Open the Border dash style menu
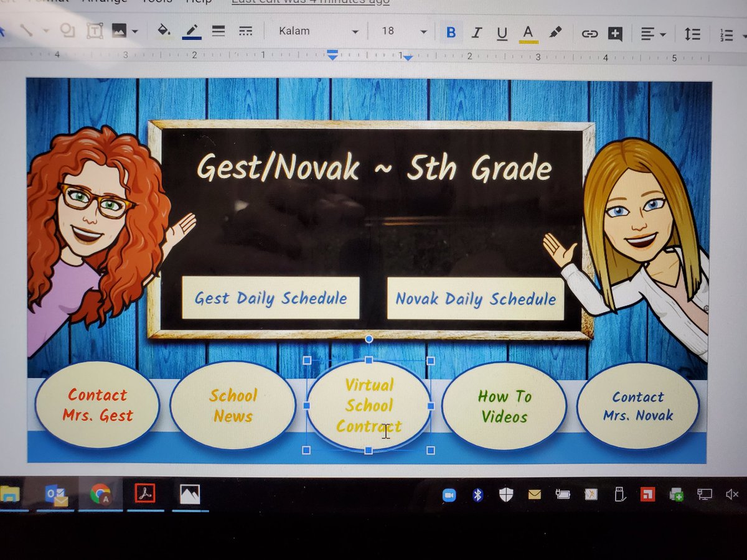The image size is (747, 560). pyautogui.click(x=246, y=31)
